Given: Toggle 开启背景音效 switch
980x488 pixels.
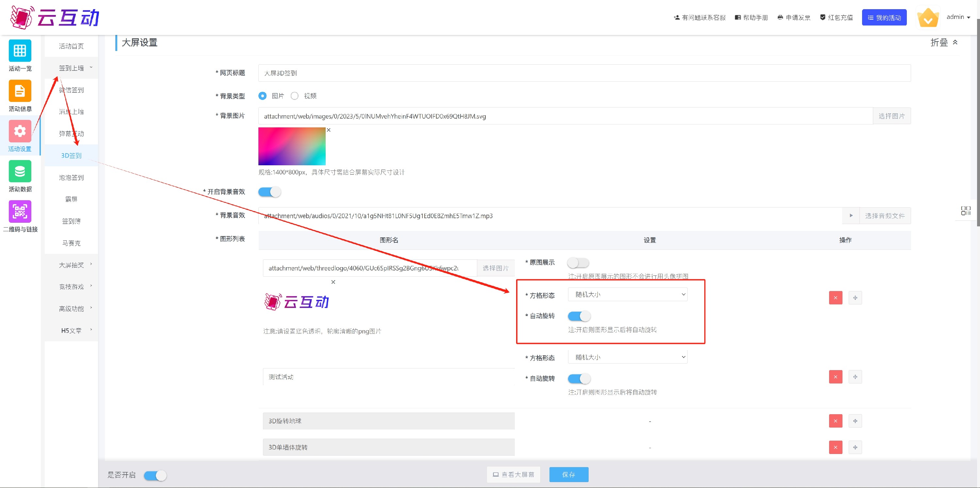Looking at the screenshot, I should pos(270,192).
